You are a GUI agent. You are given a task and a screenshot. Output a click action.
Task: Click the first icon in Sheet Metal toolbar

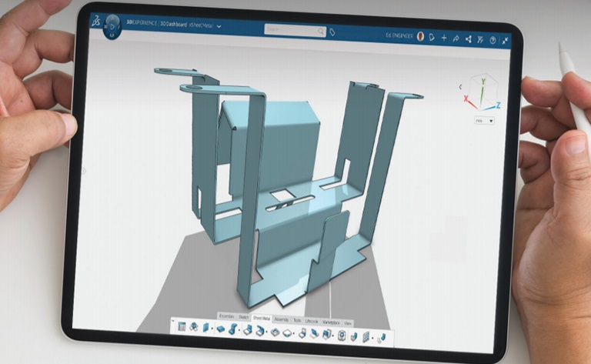[x=182, y=328]
